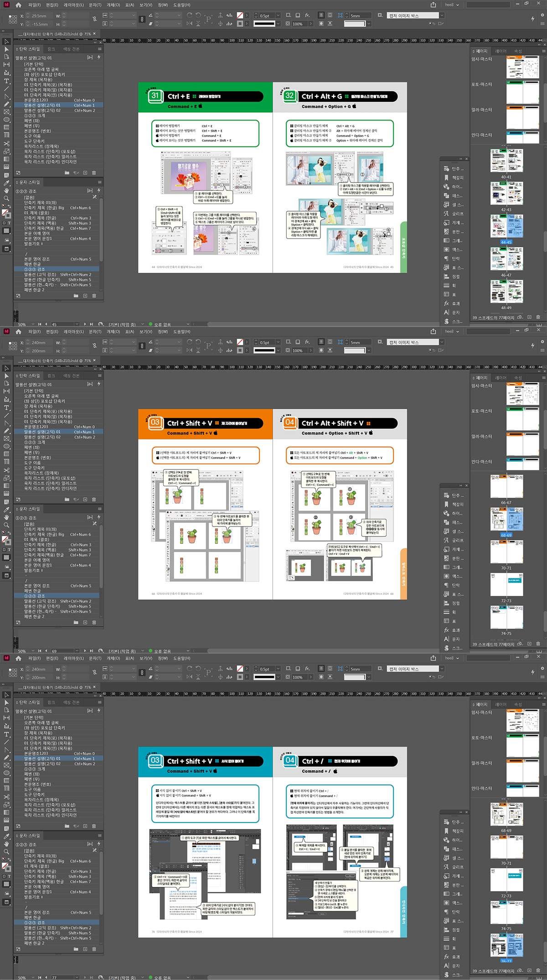Toggle formatting affects text in page 45 toolbox
The width and height of the screenshot is (547, 980).
point(9,223)
